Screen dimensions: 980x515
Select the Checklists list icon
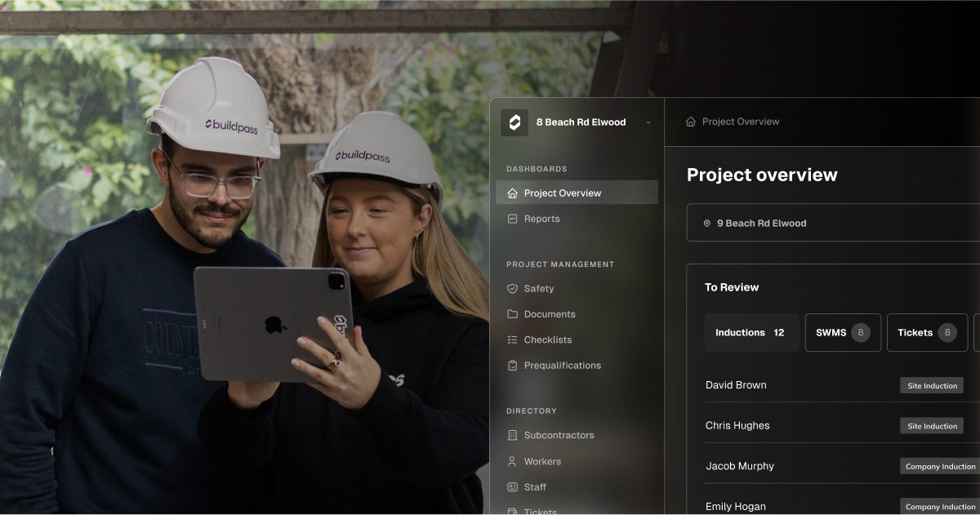point(514,340)
